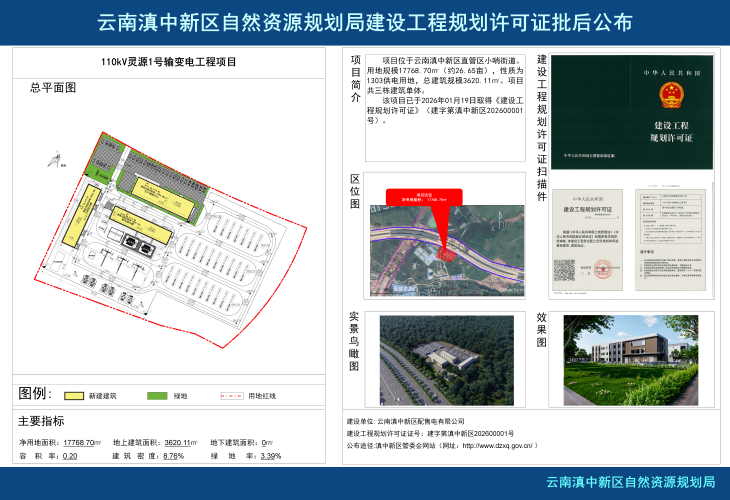
Task: Click the yellow 新建建筑 legend swatch
Action: point(74,396)
